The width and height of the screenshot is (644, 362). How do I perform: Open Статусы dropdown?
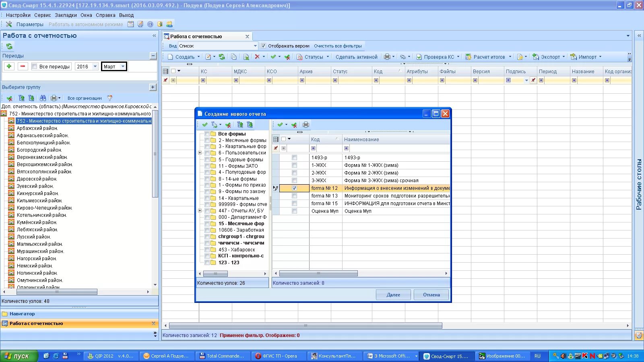[x=328, y=57]
